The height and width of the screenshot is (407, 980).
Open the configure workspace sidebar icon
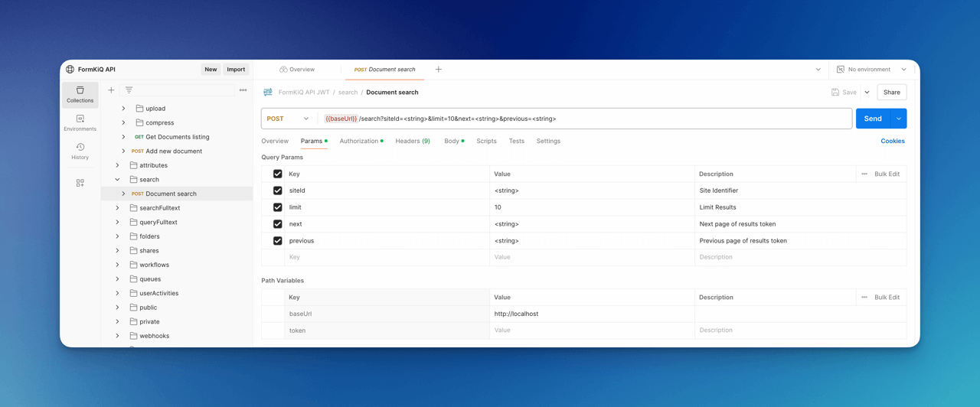80,183
